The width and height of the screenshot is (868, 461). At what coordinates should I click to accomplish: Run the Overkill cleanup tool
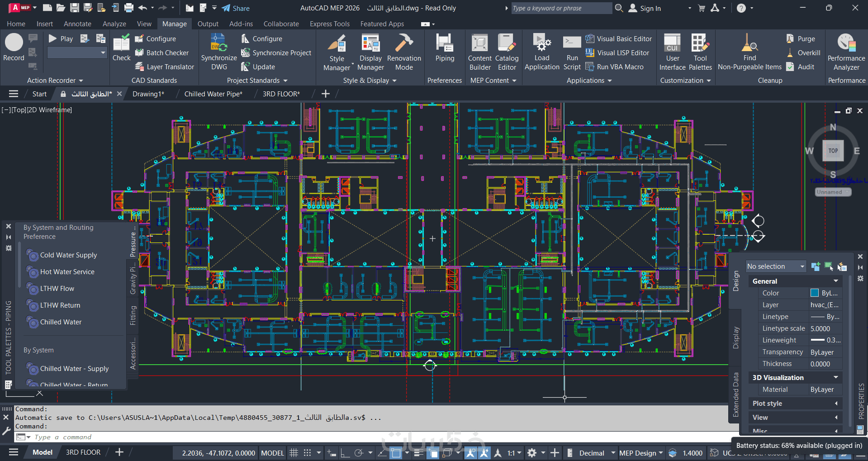pyautogui.click(x=803, y=53)
